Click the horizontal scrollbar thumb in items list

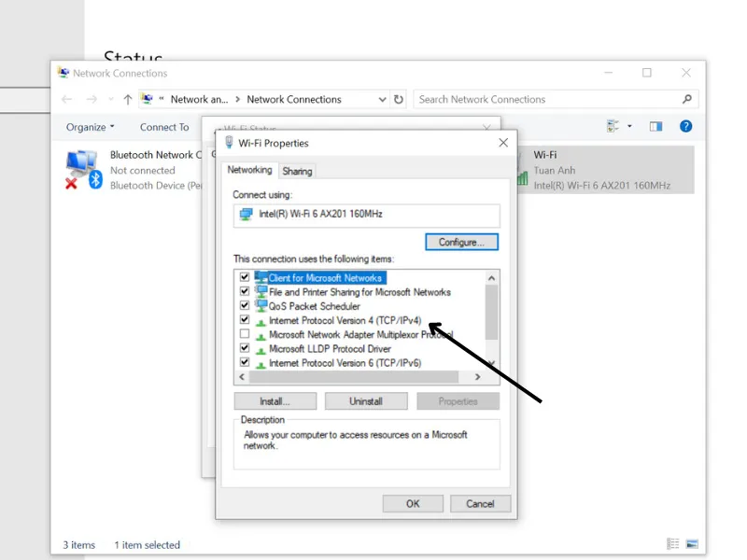354,377
